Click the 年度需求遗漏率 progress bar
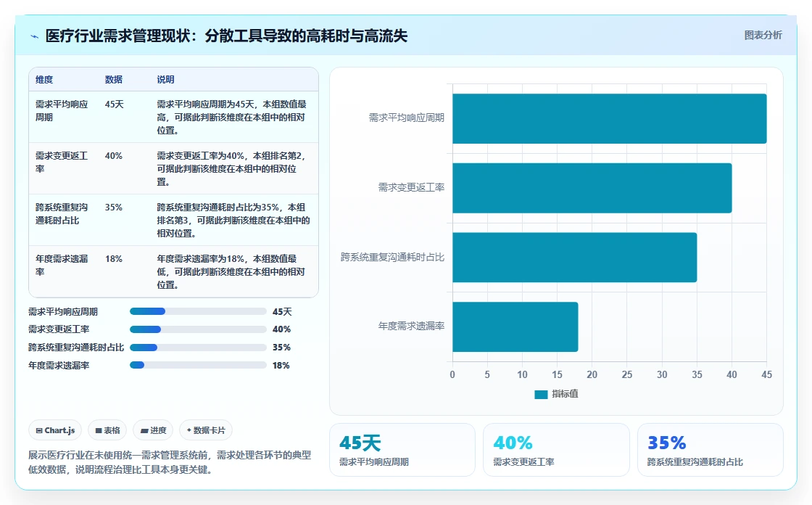This screenshot has width=812, height=505. (x=198, y=365)
